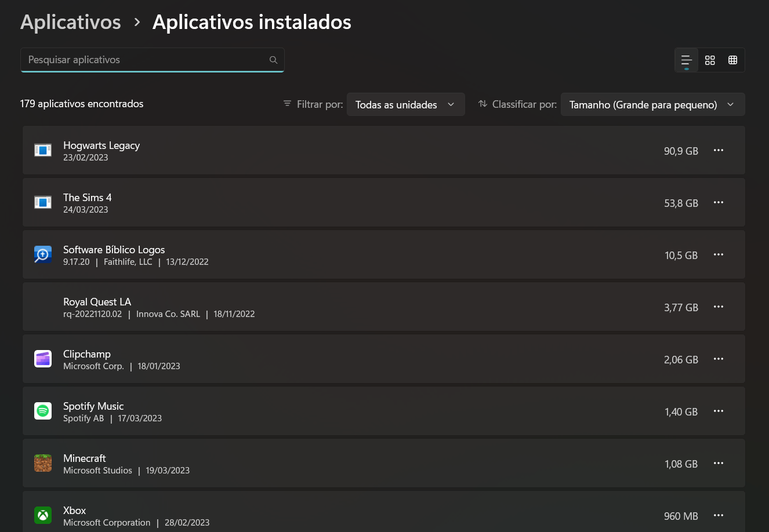Click the search magnifier icon
The width and height of the screenshot is (769, 532).
(273, 60)
